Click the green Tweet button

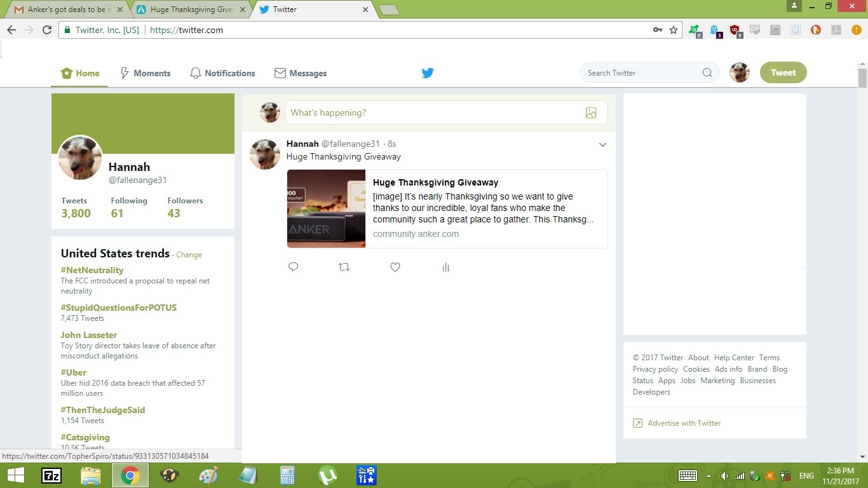click(783, 73)
